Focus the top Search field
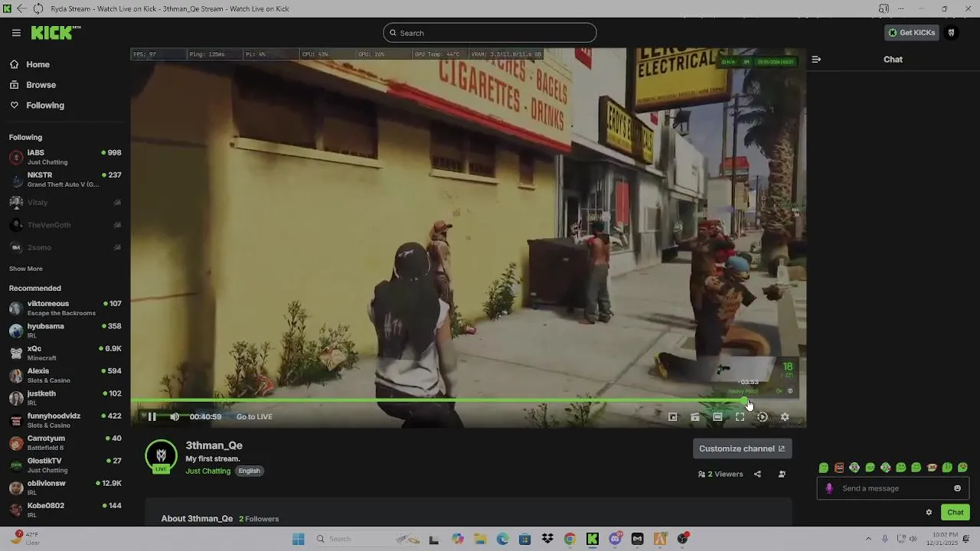 tap(490, 33)
